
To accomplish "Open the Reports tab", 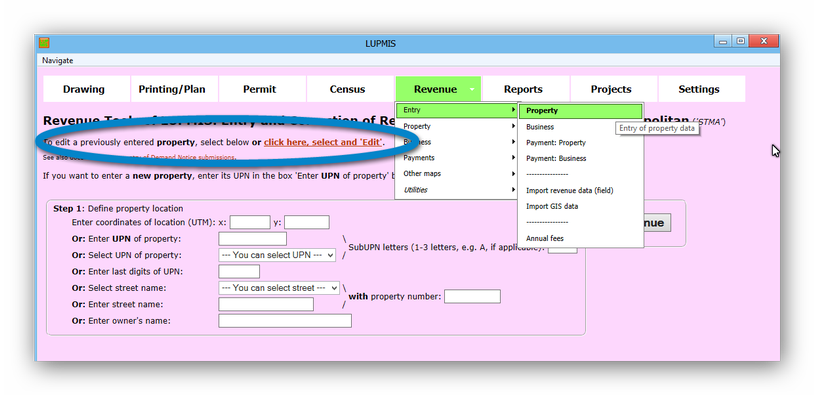I will pyautogui.click(x=526, y=89).
